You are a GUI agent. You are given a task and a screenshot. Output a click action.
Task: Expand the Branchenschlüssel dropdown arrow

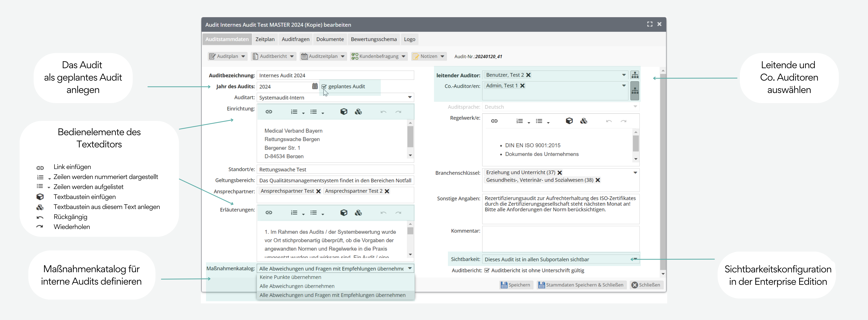coord(635,173)
